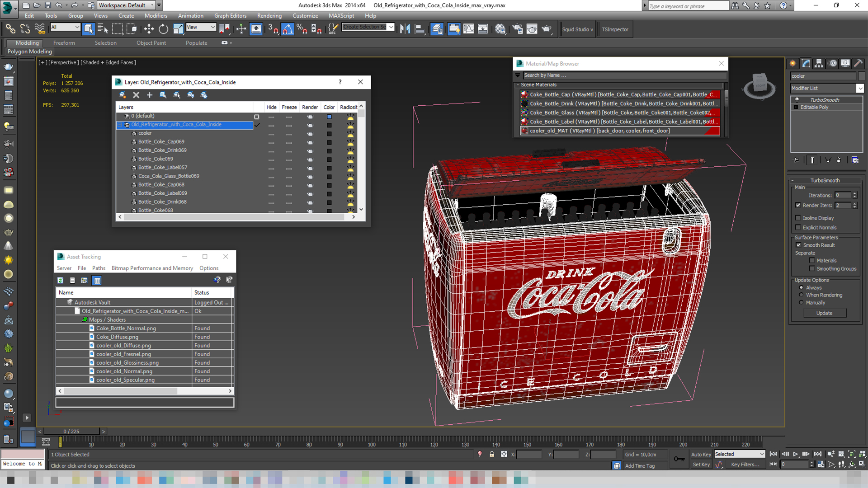Click the TSInspector toolbar button

coord(615,29)
